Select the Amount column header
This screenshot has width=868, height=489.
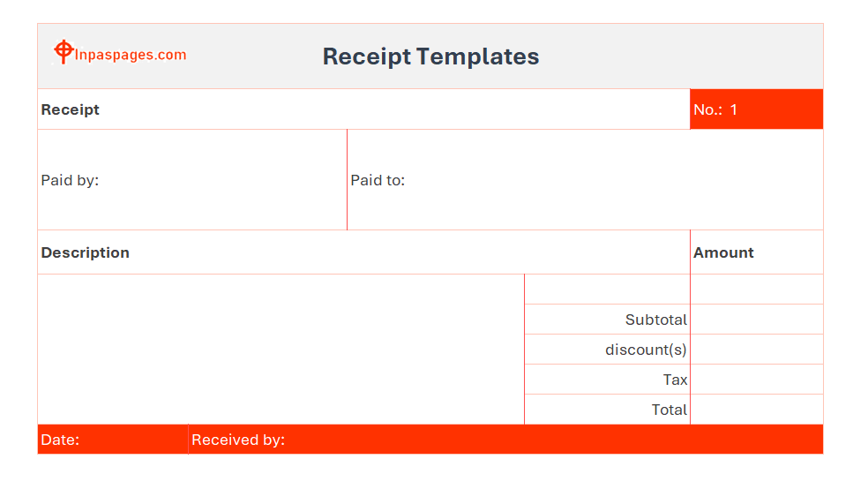(x=757, y=252)
